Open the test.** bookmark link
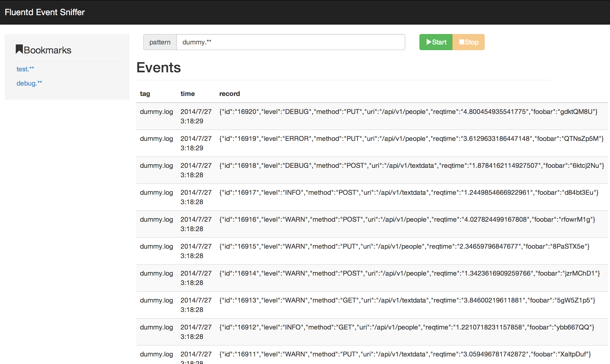Image resolution: width=610 pixels, height=364 pixels. pyautogui.click(x=25, y=69)
